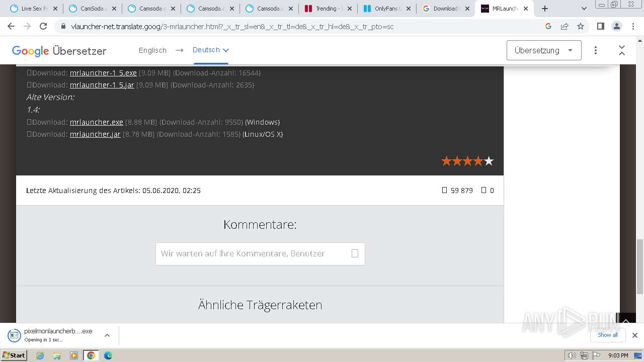Click the views counter icon beside 59 879
The height and width of the screenshot is (362, 644).
click(x=444, y=190)
